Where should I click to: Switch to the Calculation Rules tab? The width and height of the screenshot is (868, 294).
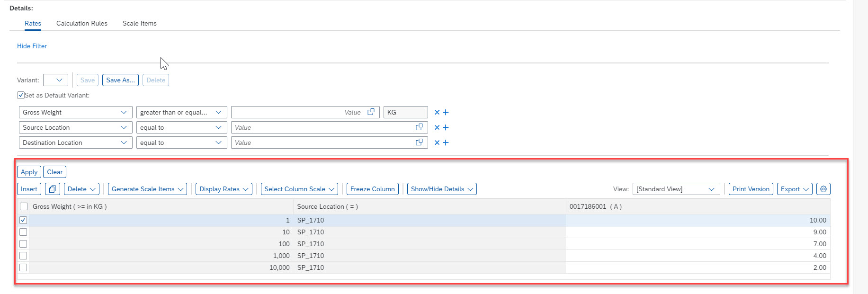tap(82, 23)
